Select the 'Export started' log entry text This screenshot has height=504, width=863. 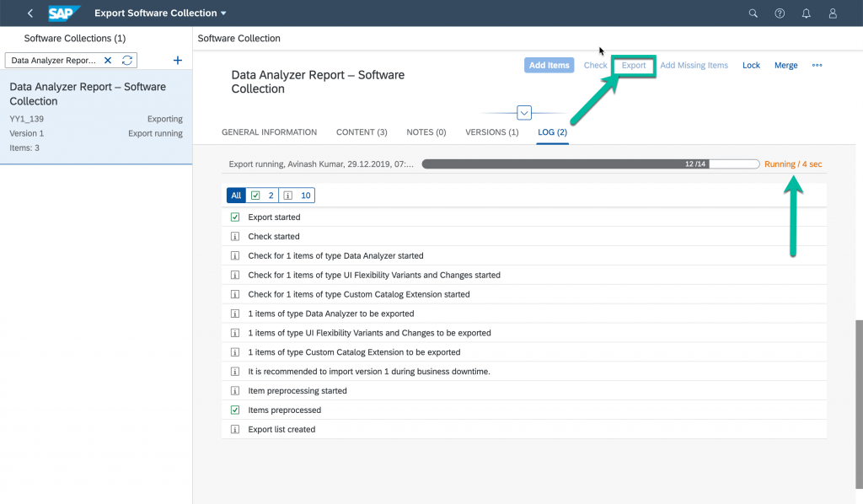274,217
